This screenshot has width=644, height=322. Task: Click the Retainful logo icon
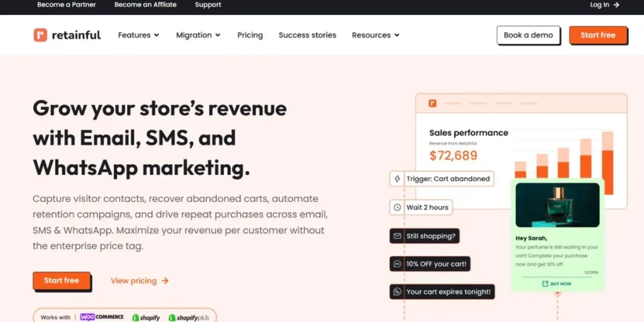coord(40,35)
